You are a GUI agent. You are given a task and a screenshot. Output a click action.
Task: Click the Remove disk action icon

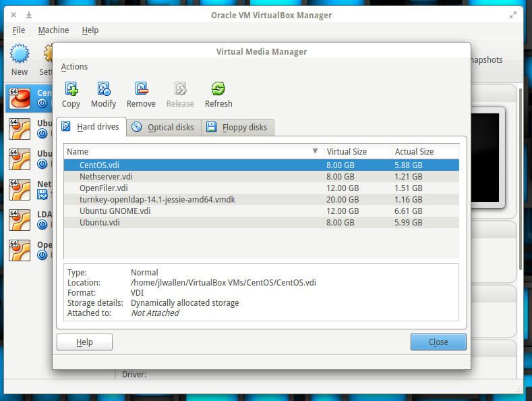tap(141, 88)
